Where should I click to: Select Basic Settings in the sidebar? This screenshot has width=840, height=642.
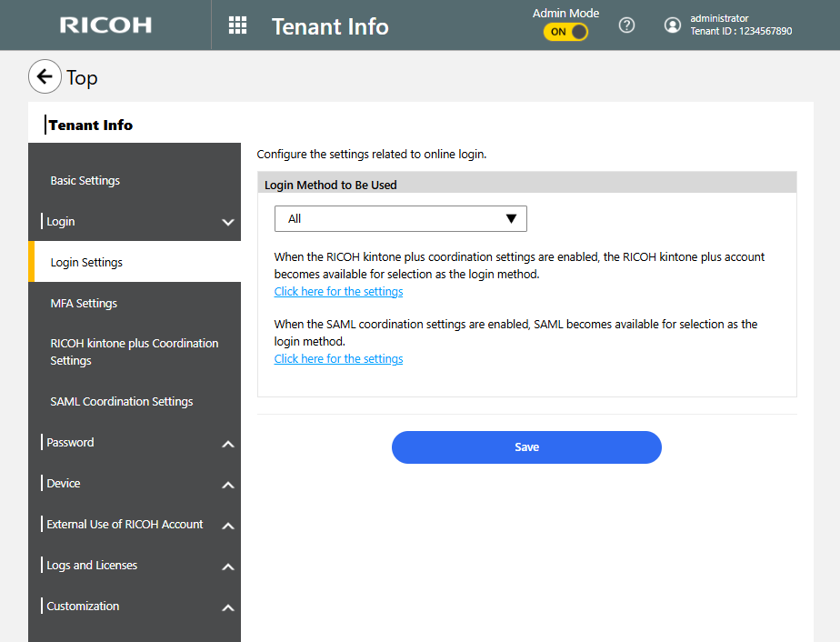pyautogui.click(x=85, y=181)
